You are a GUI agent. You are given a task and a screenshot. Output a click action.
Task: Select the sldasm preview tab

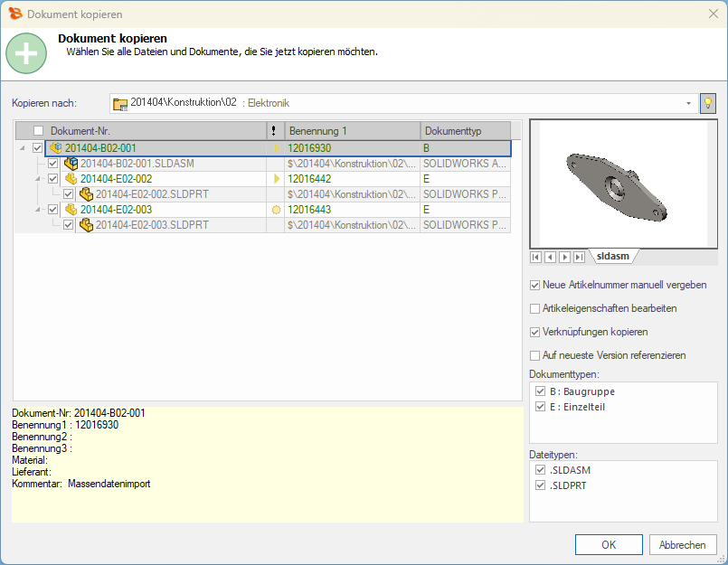(x=612, y=257)
